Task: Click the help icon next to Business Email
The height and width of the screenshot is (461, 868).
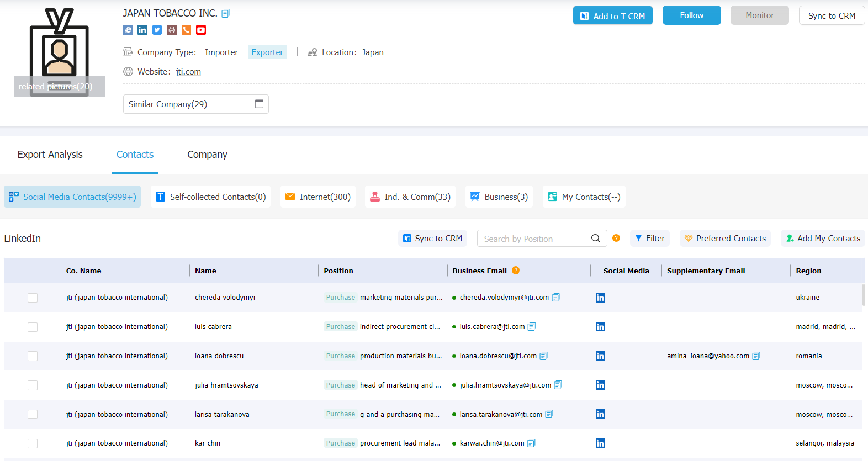Action: click(516, 270)
